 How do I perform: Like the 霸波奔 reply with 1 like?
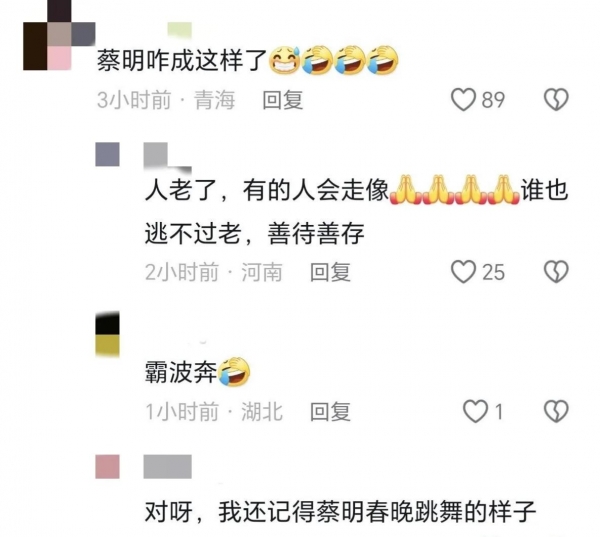click(476, 411)
